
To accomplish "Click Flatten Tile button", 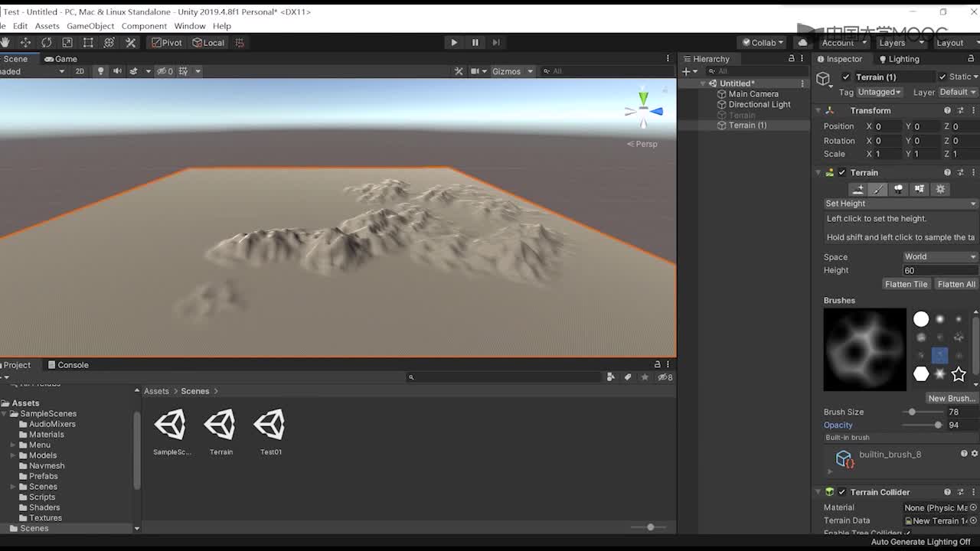I will click(x=906, y=284).
